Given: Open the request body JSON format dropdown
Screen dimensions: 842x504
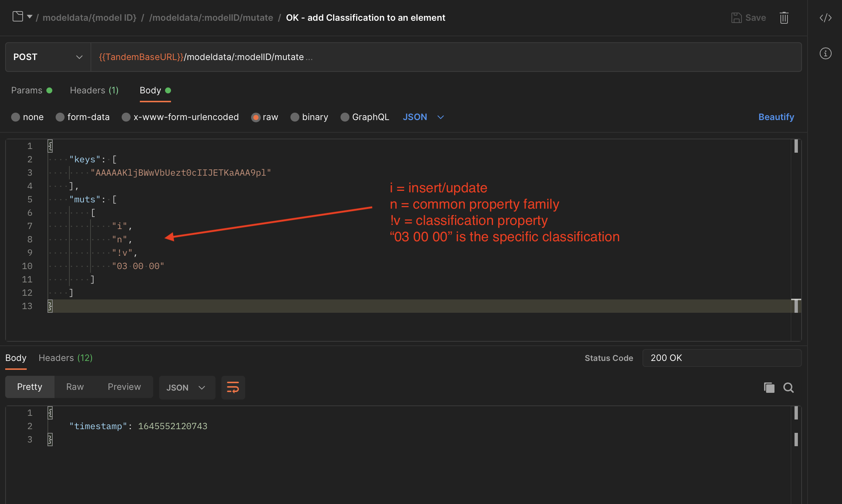Looking at the screenshot, I should click(x=423, y=117).
